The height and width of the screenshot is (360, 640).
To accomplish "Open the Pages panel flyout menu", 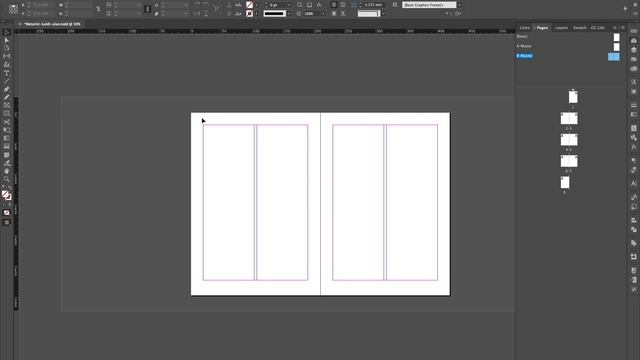I will 623,28.
